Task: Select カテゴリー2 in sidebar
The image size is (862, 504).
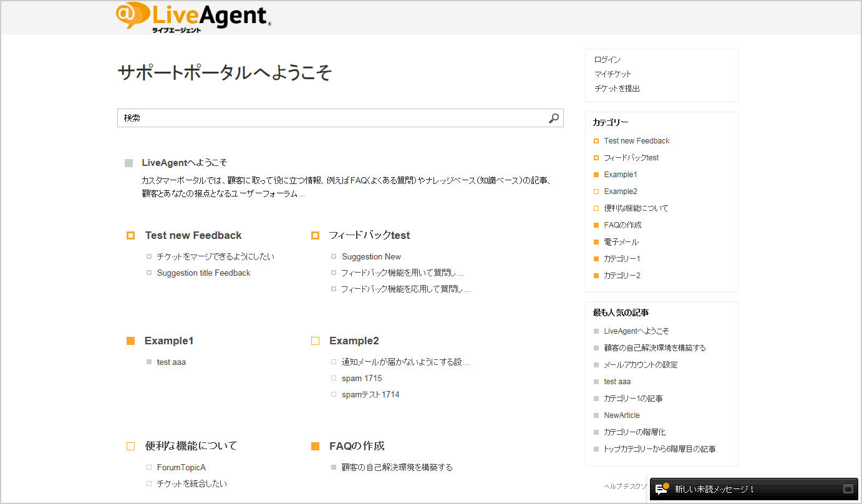Action: [x=622, y=276]
